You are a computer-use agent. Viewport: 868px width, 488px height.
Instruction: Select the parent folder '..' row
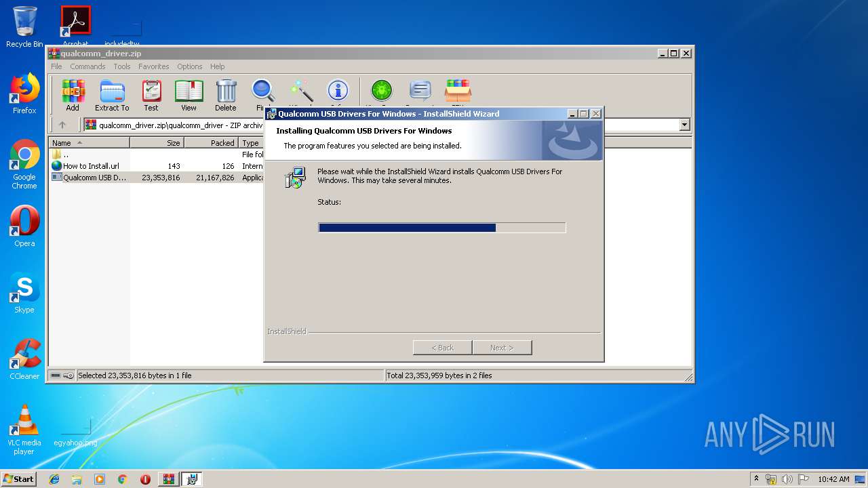(x=156, y=155)
